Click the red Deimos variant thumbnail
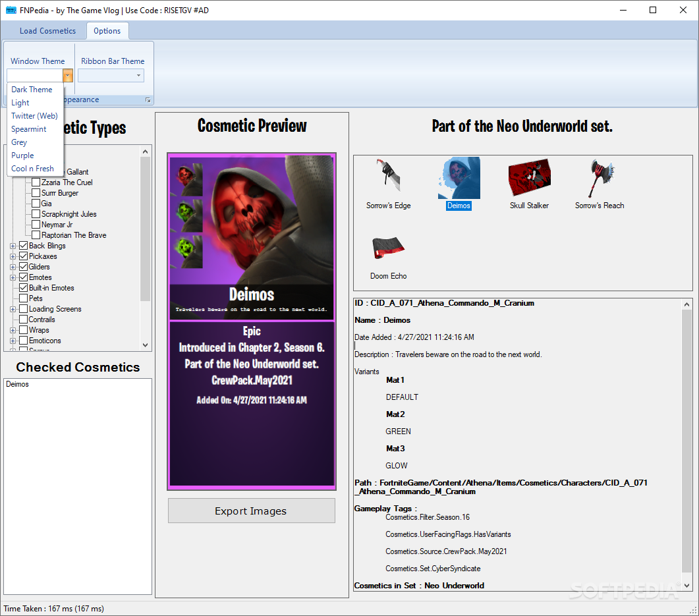The width and height of the screenshot is (699, 616). [187, 179]
